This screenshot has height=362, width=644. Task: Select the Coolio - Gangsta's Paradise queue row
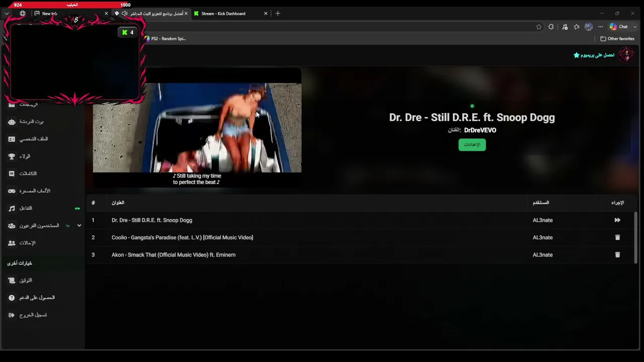(x=360, y=237)
